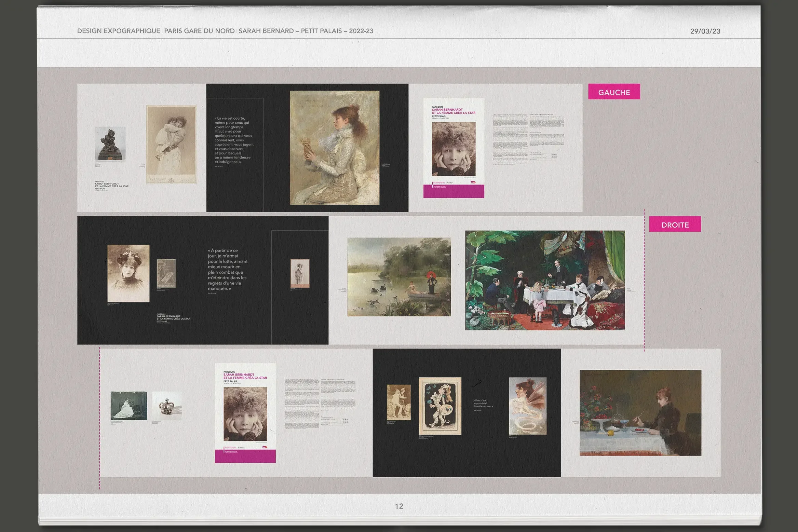Open the small costume photo on the dark panel
The image size is (798, 532).
[x=300, y=273]
